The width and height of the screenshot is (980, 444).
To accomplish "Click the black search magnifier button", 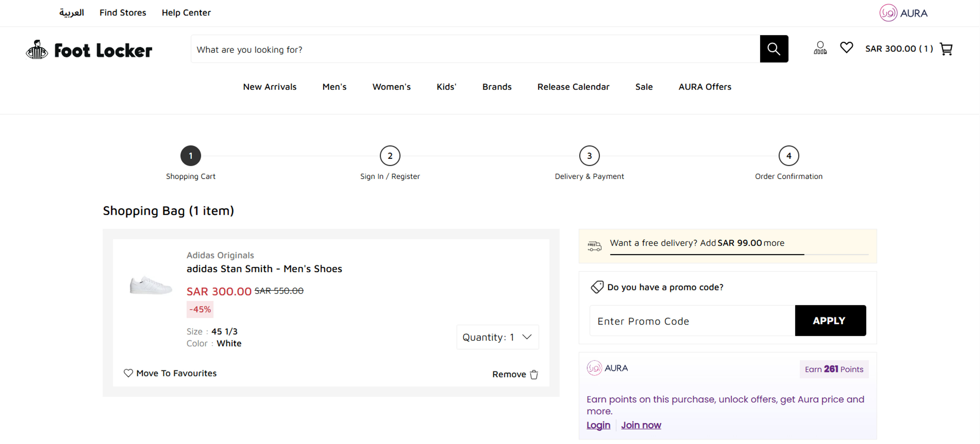I will click(774, 49).
